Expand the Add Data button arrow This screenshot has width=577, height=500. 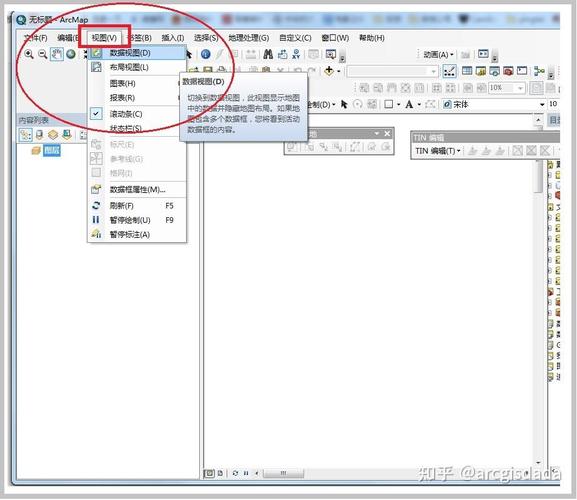(x=339, y=71)
